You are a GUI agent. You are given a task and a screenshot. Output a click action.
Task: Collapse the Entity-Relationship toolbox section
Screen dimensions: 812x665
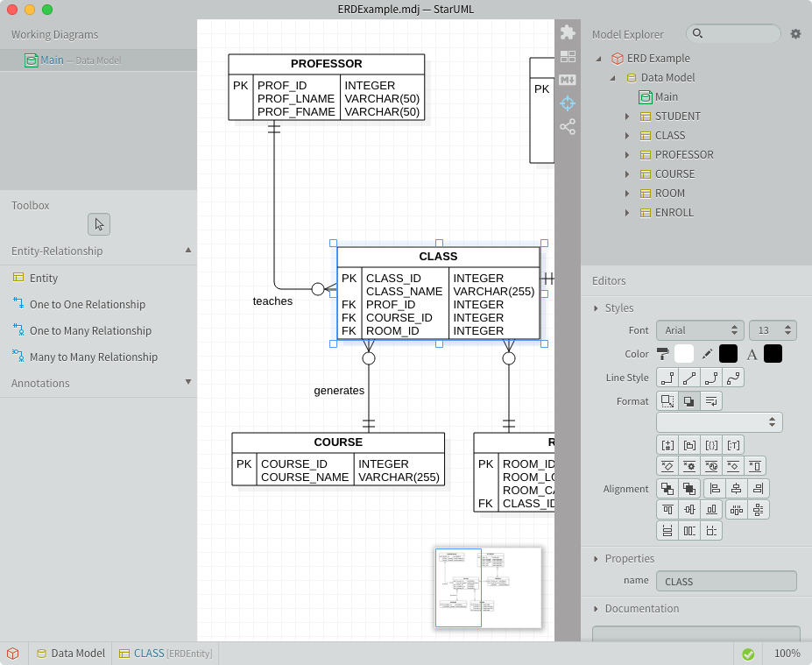pyautogui.click(x=188, y=251)
